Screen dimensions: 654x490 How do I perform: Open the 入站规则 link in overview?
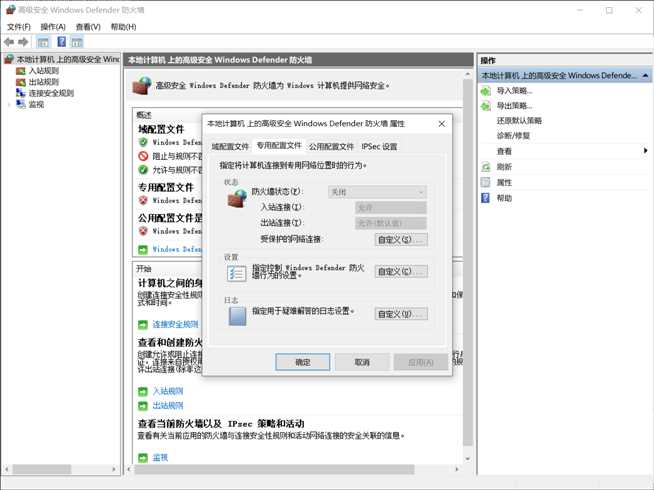(x=168, y=391)
